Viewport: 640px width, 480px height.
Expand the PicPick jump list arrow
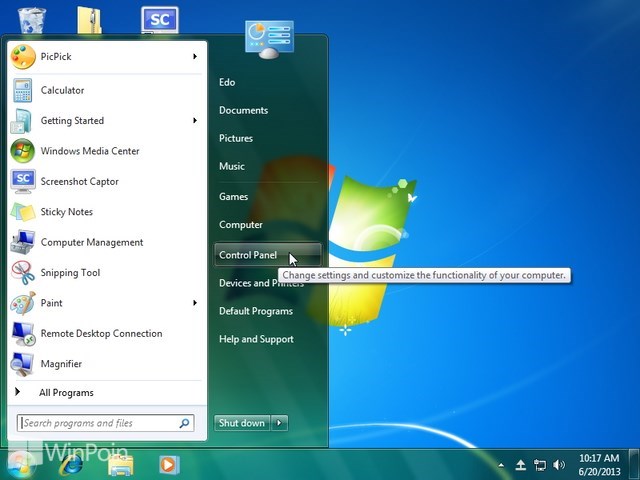(195, 56)
